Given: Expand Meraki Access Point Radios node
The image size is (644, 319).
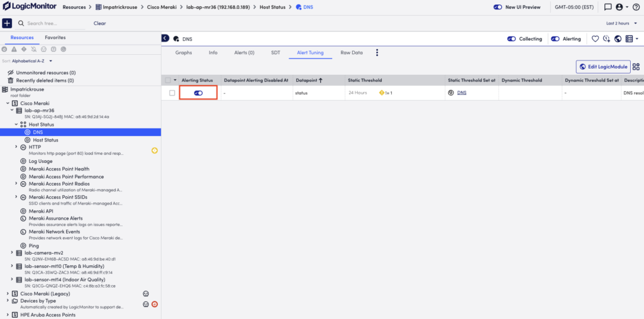Looking at the screenshot, I should click(x=16, y=183).
